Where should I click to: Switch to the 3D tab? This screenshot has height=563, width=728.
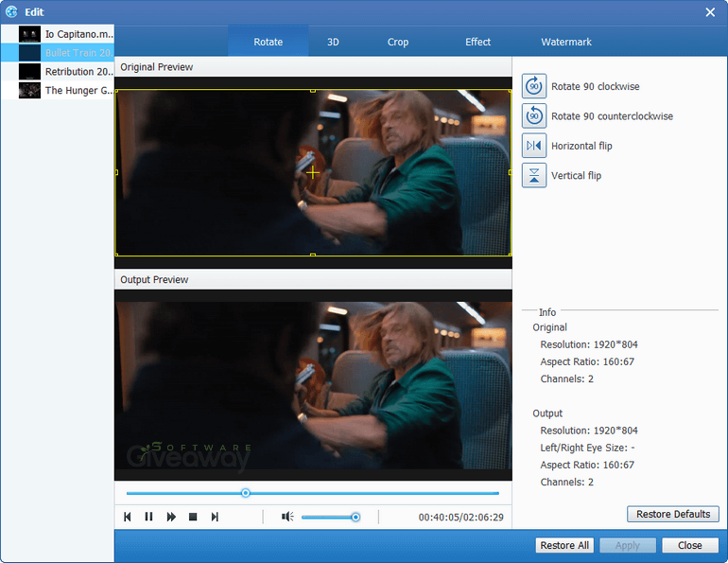(333, 42)
